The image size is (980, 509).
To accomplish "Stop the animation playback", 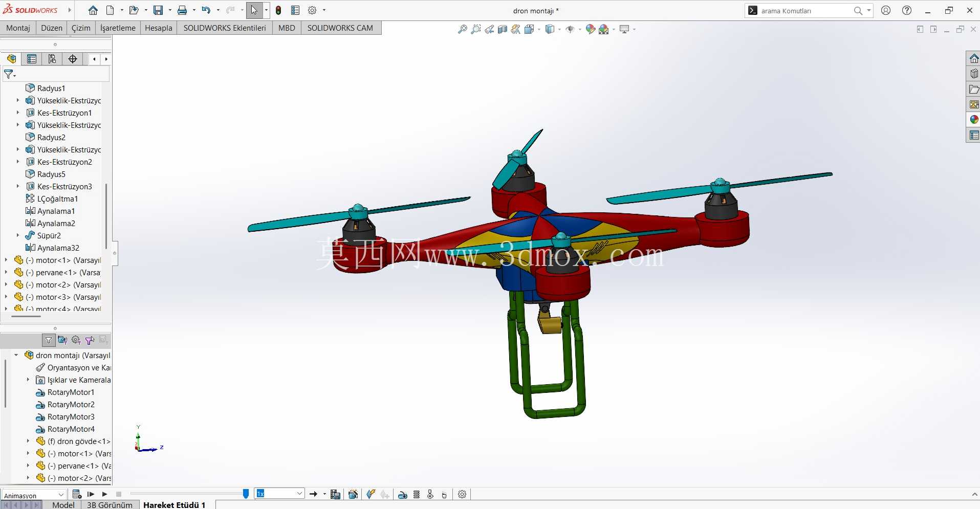I will pos(119,494).
